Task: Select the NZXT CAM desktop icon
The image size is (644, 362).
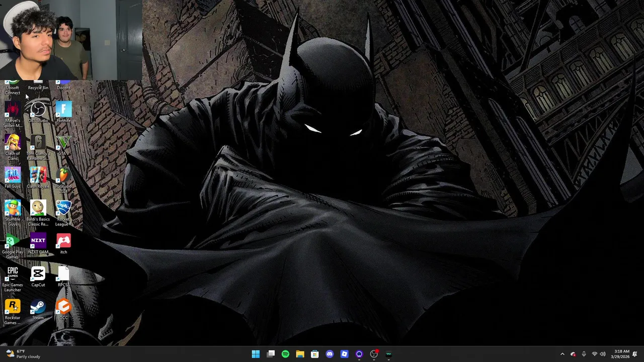Action: tap(38, 244)
